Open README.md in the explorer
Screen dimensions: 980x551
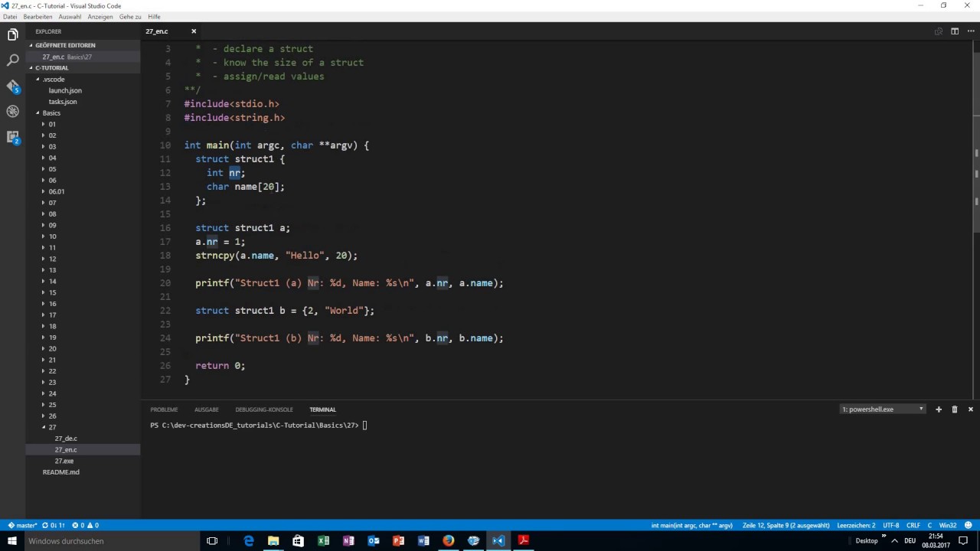pyautogui.click(x=61, y=472)
